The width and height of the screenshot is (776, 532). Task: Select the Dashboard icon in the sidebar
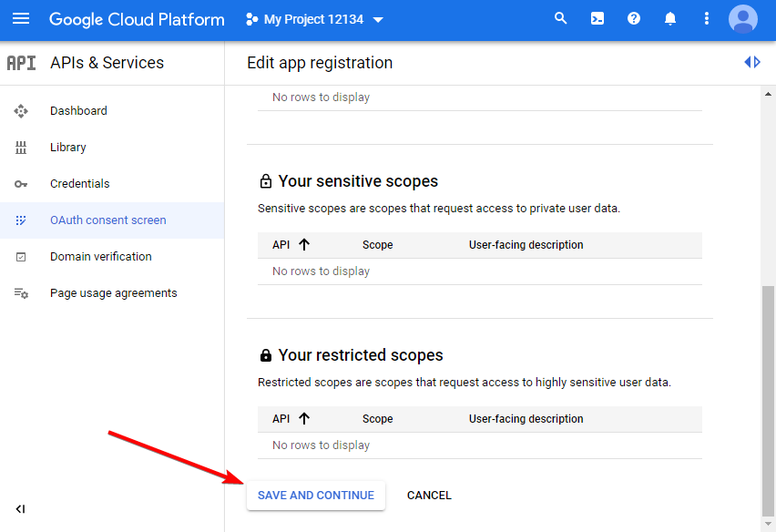coord(21,110)
